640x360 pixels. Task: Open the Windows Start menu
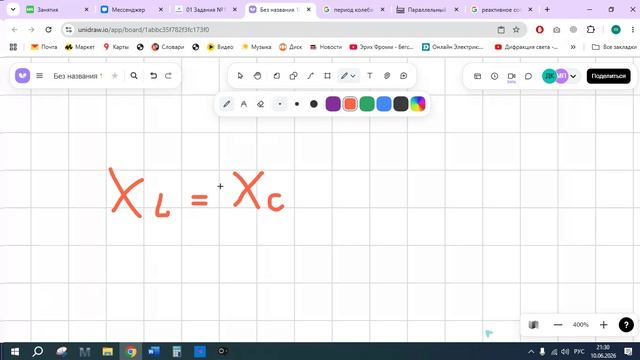pos(15,351)
